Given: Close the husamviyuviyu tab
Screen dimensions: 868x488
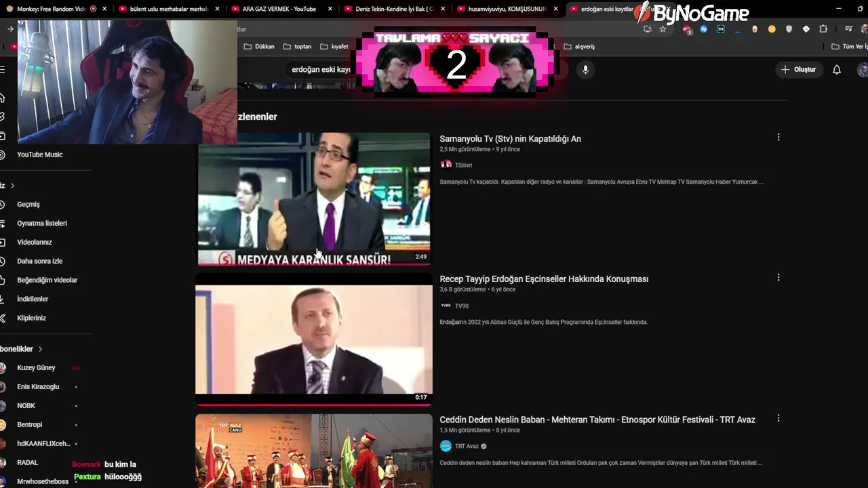Looking at the screenshot, I should click(555, 9).
